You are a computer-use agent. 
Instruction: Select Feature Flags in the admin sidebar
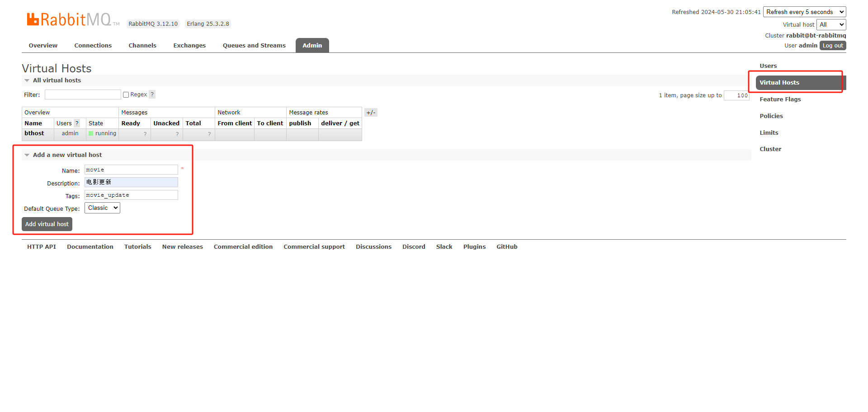(780, 99)
